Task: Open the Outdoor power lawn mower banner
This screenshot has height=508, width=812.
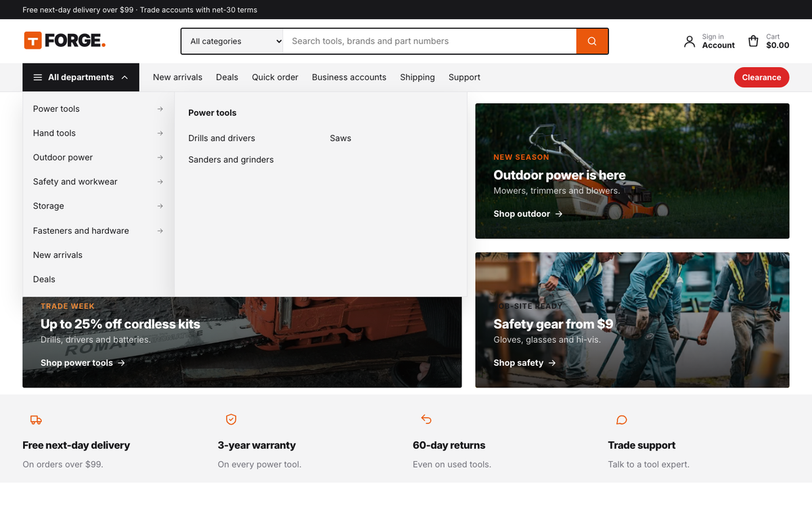Action: click(632, 171)
